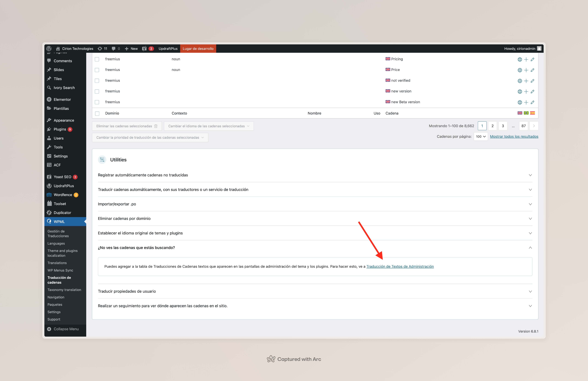Click the WordPress logo in admin bar
588x381 pixels.
tap(49, 48)
